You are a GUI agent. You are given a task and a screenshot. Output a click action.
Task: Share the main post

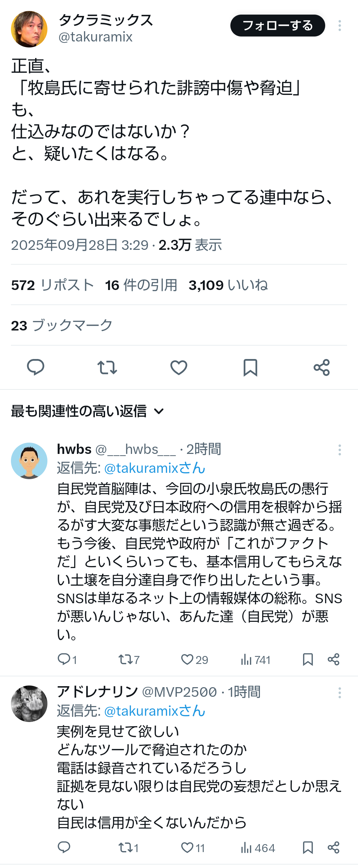(x=322, y=367)
